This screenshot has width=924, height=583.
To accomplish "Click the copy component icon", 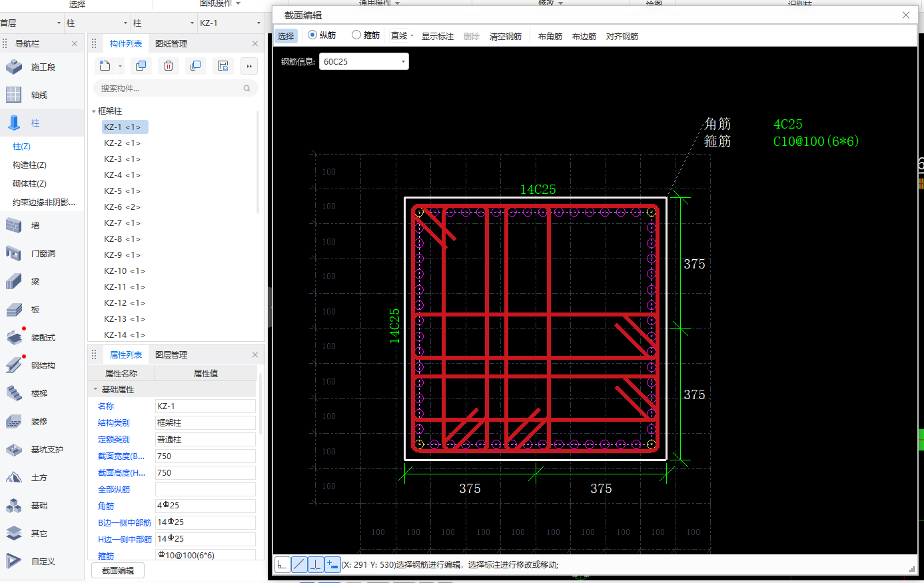I will click(x=141, y=65).
